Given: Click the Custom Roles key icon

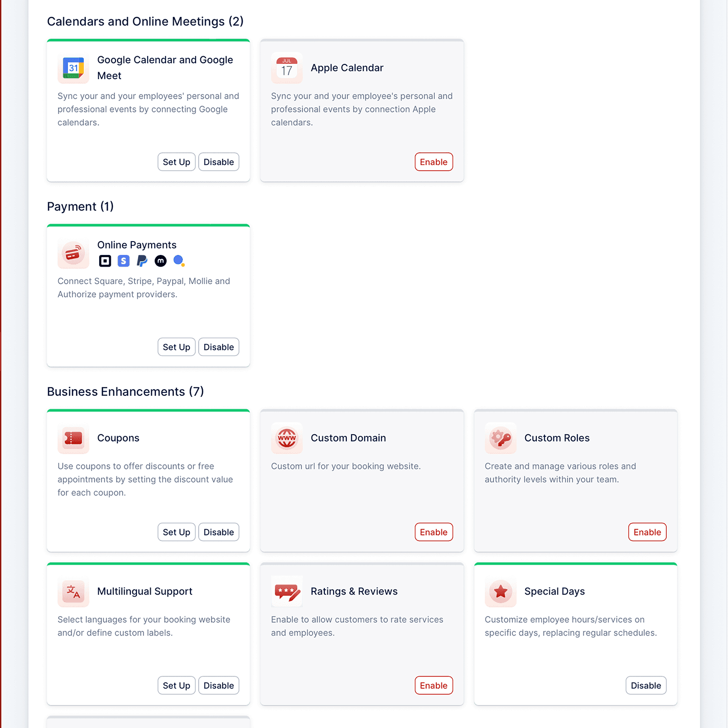Looking at the screenshot, I should 500,438.
